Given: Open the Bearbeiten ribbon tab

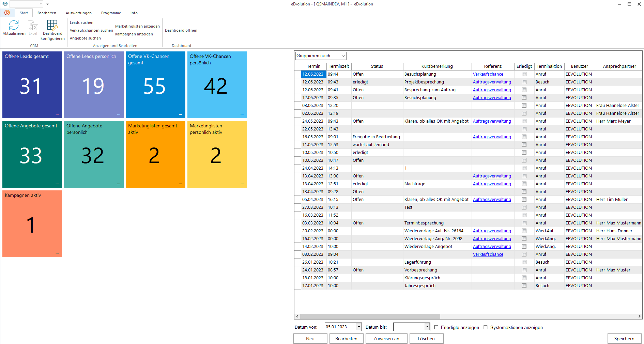Looking at the screenshot, I should coord(47,13).
